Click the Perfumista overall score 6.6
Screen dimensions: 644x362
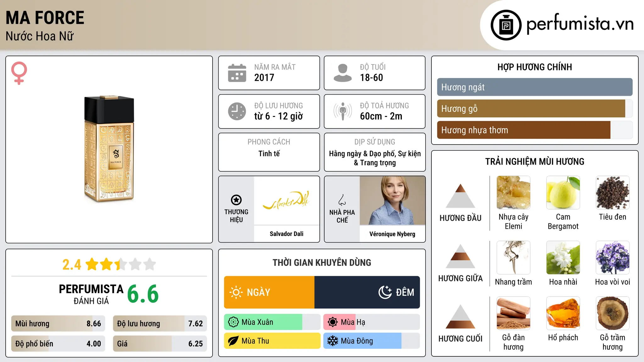click(x=143, y=294)
